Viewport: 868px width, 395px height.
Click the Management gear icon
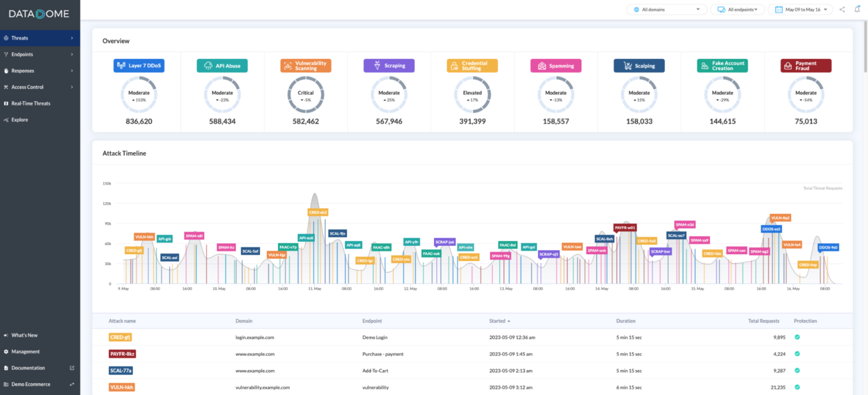click(x=6, y=351)
